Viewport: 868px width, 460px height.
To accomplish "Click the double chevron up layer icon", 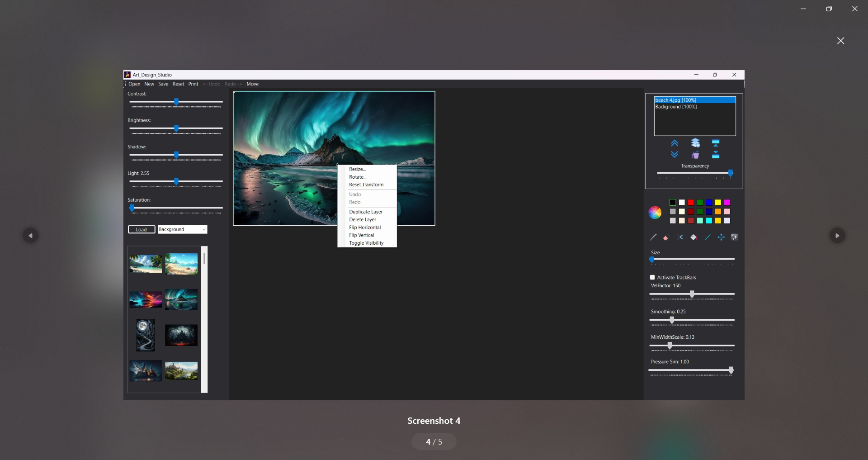I will (675, 143).
